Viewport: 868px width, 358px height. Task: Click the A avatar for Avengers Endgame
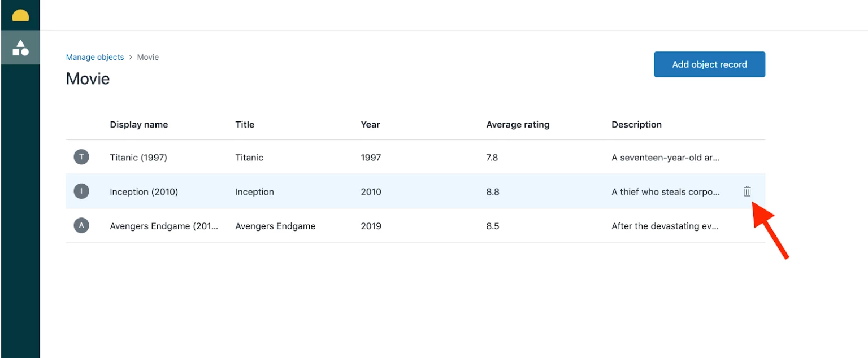click(x=81, y=226)
